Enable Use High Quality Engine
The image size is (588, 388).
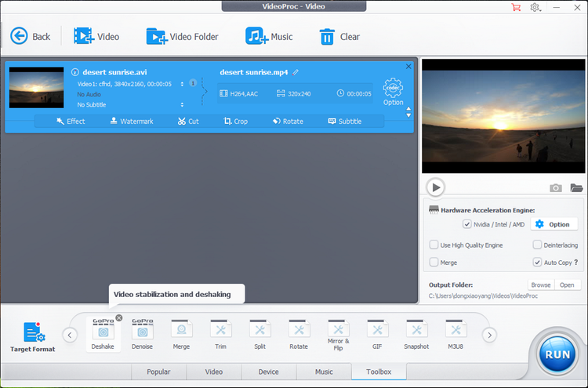434,245
